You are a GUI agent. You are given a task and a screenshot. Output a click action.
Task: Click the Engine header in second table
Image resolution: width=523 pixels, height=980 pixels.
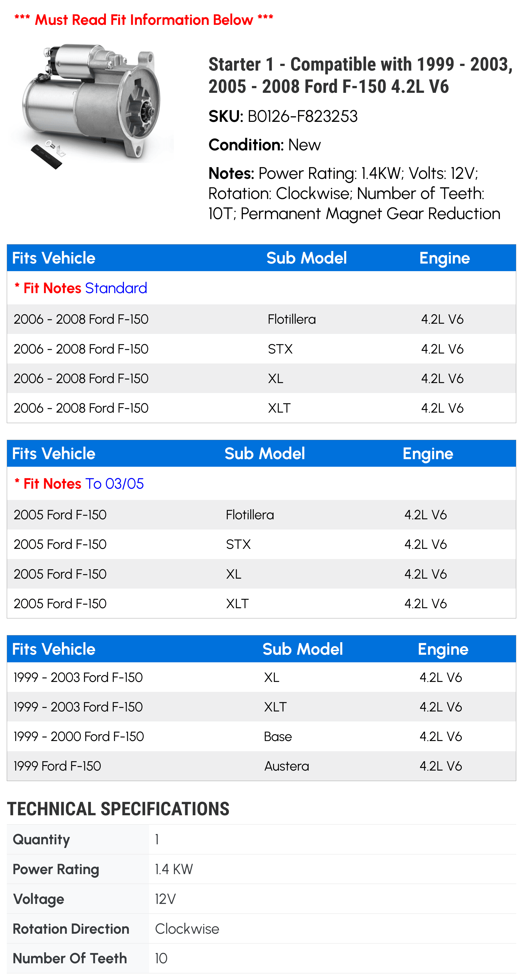(x=428, y=454)
